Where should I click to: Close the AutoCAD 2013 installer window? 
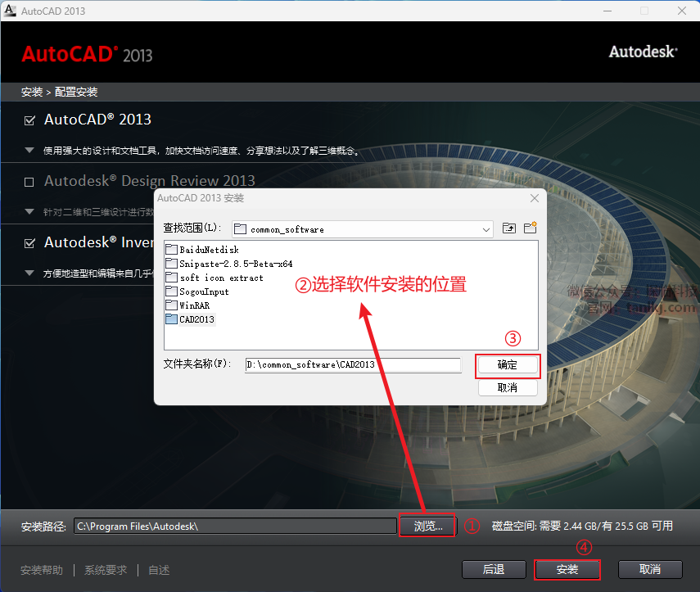682,11
